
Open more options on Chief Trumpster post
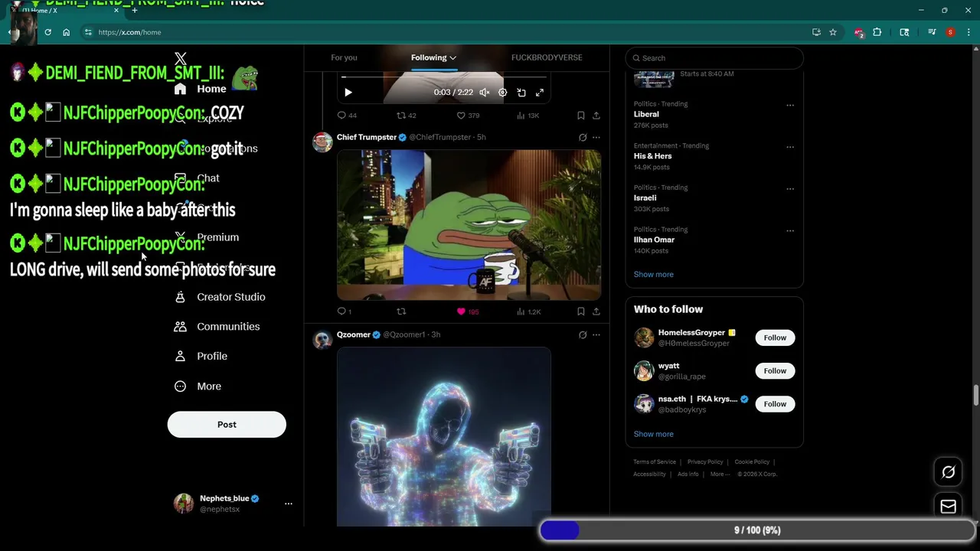(596, 138)
